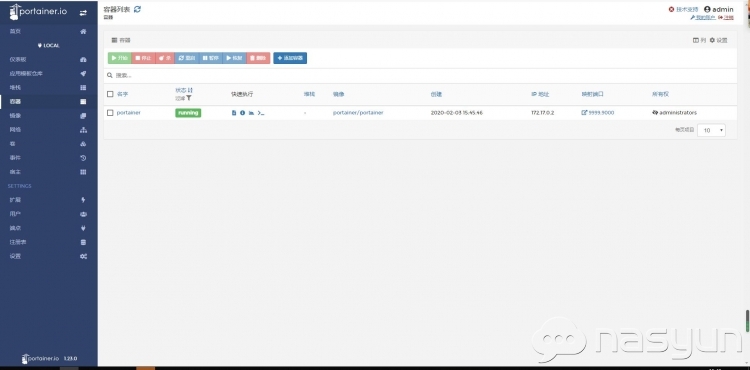
Task: Sort the table by the Published Ports header
Action: [x=593, y=94]
